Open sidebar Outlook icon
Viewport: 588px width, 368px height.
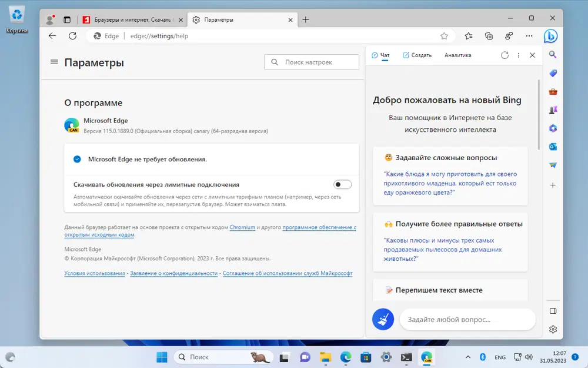553,147
